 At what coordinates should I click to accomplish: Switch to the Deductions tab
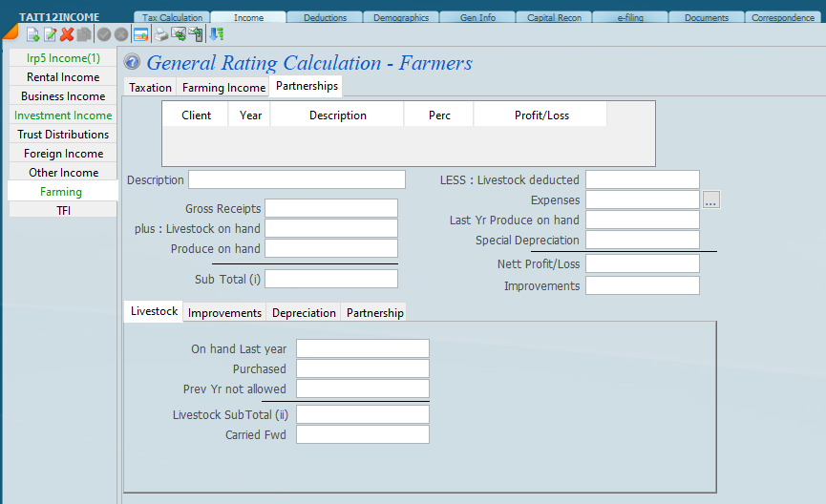[x=325, y=17]
